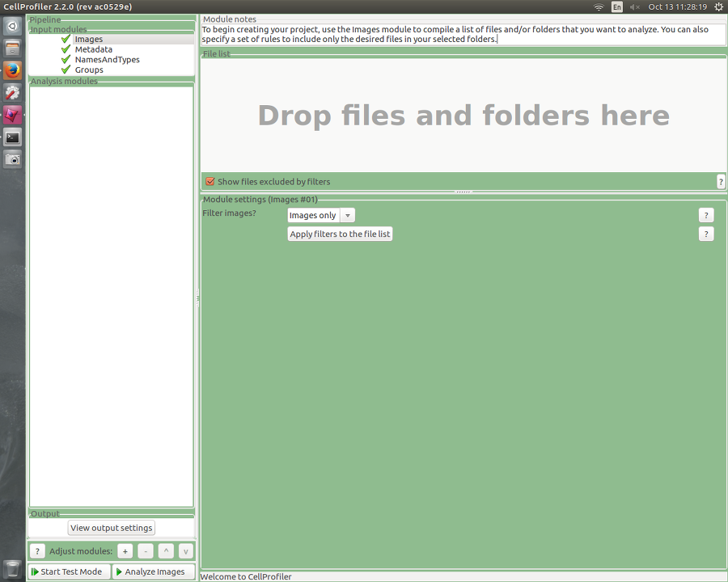
Task: Click the Welcome to CellProfiler status text
Action: coord(246,577)
